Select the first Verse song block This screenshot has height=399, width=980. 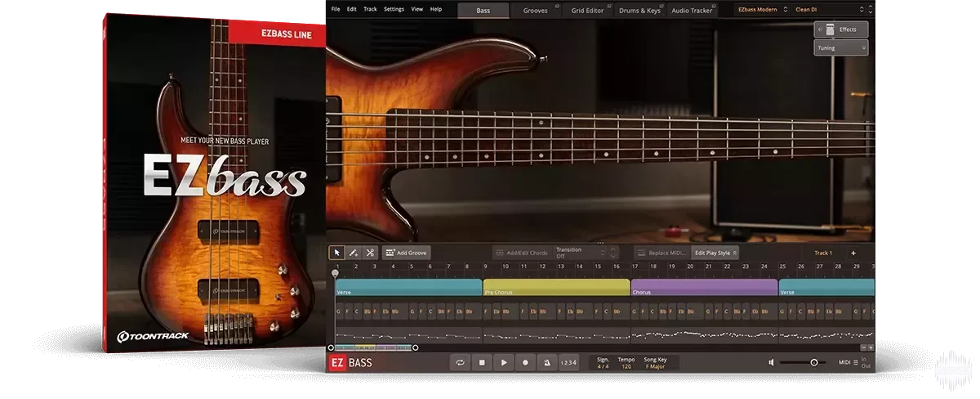point(408,288)
